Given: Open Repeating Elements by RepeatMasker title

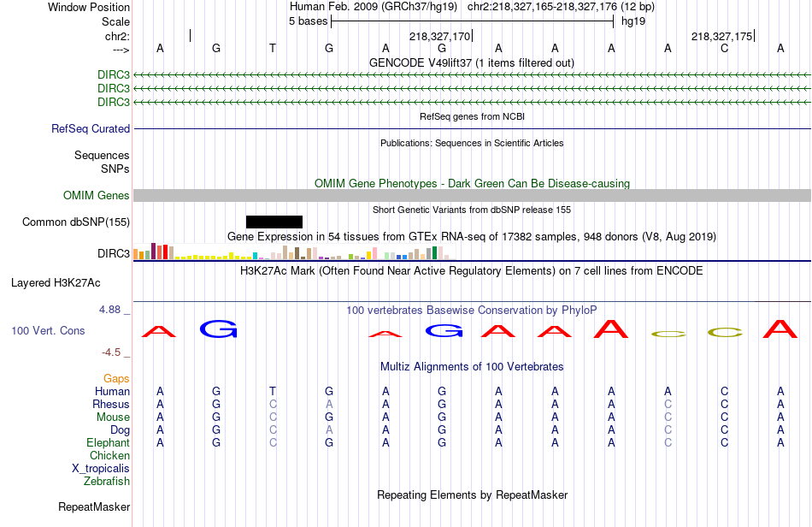Looking at the screenshot, I should click(x=473, y=494).
